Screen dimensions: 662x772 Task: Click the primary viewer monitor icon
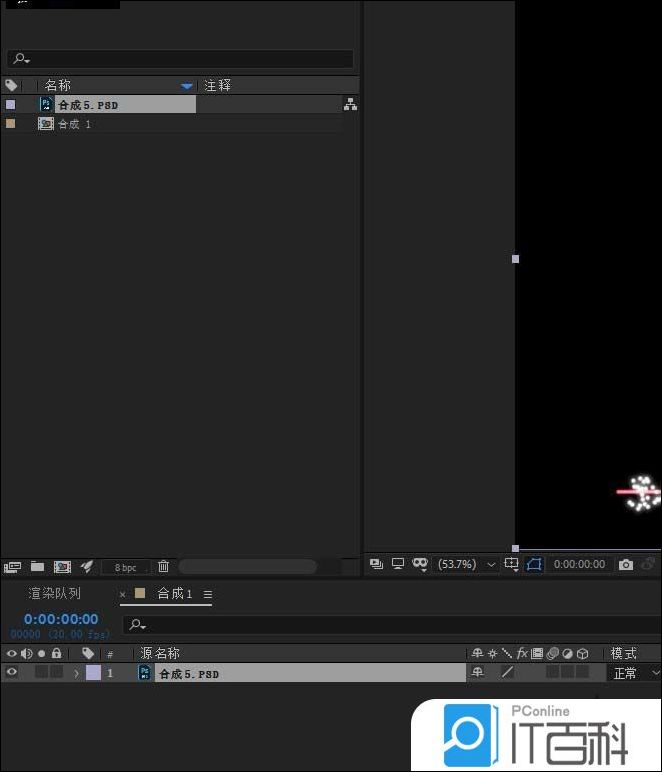pyautogui.click(x=398, y=564)
